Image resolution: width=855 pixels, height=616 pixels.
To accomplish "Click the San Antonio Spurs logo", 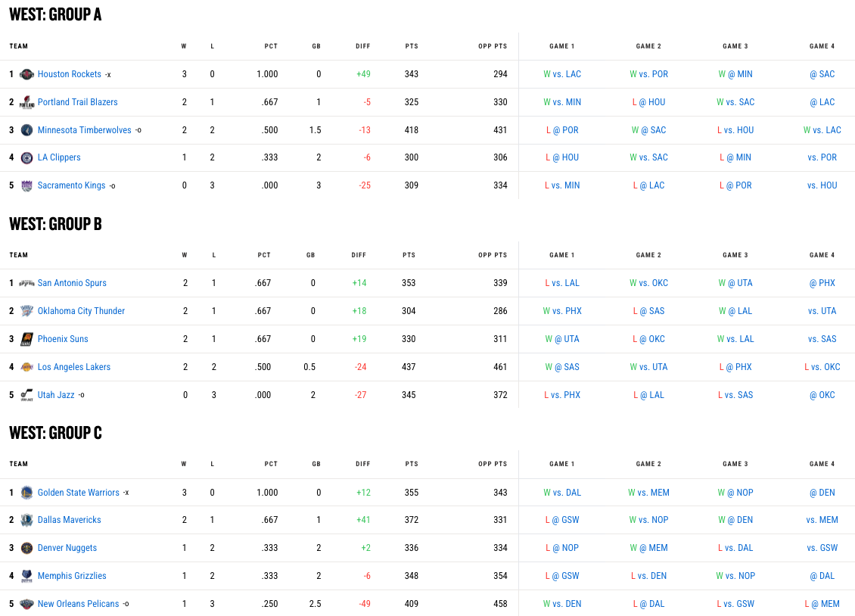I will pyautogui.click(x=27, y=283).
